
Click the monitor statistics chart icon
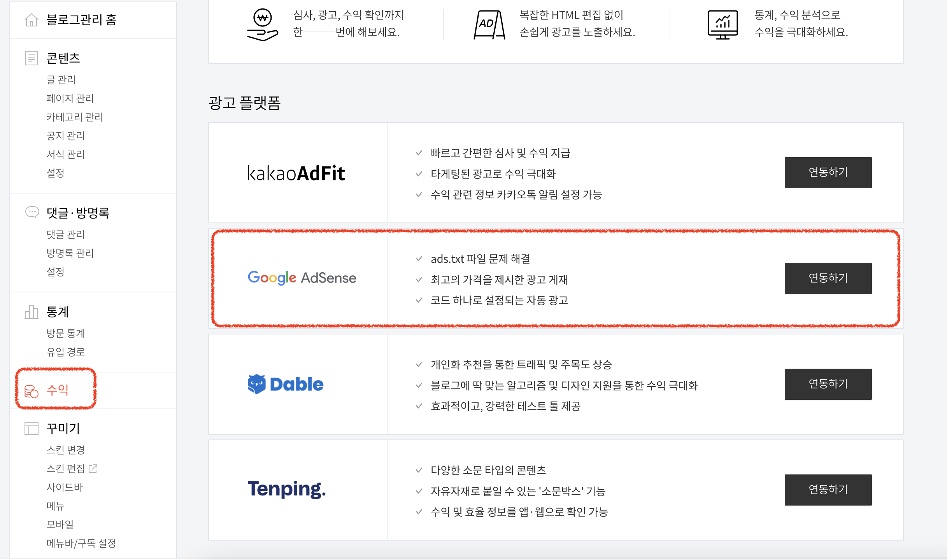(x=723, y=25)
